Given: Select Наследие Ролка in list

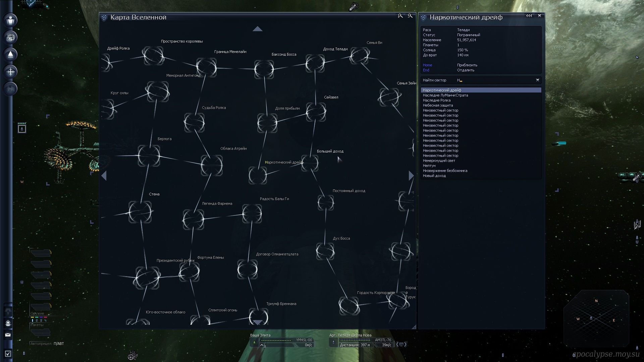Looking at the screenshot, I should 481,100.
